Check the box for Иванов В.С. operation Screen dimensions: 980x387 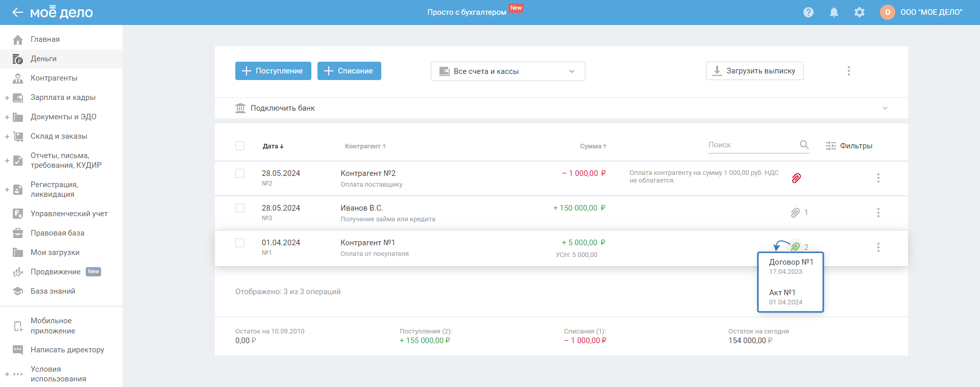tap(240, 208)
